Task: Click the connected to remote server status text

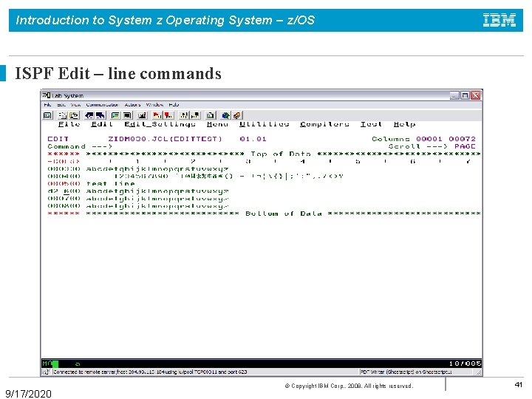Action: point(150,372)
